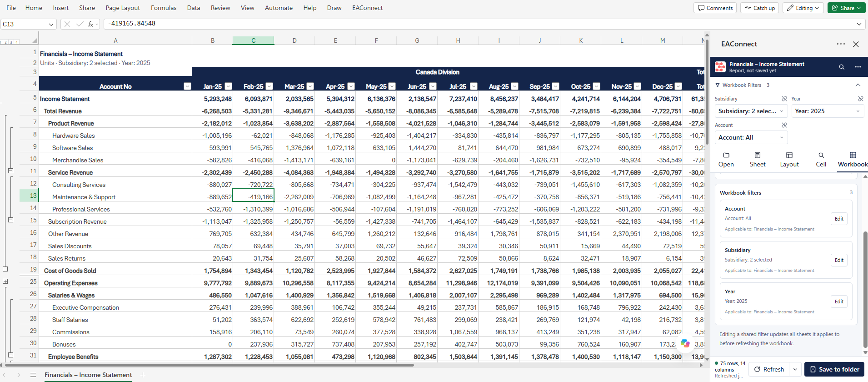Click the Refresh button

(x=769, y=369)
